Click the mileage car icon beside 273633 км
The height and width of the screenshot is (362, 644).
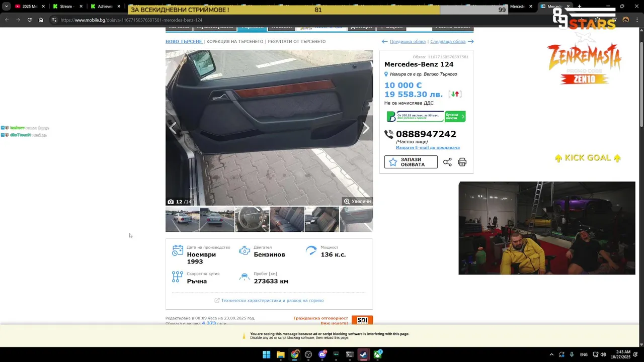coord(245,277)
